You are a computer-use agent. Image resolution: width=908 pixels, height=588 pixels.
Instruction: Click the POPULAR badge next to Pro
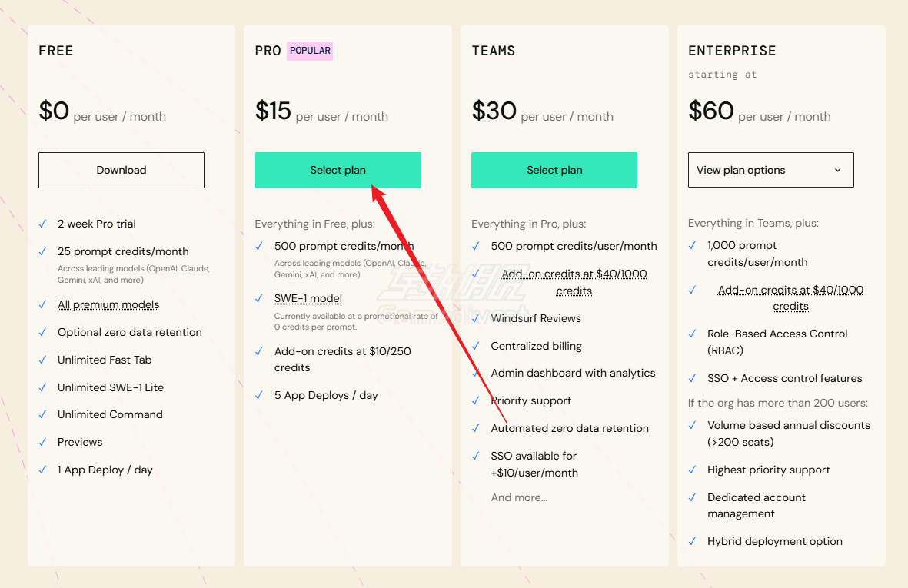[x=310, y=51]
